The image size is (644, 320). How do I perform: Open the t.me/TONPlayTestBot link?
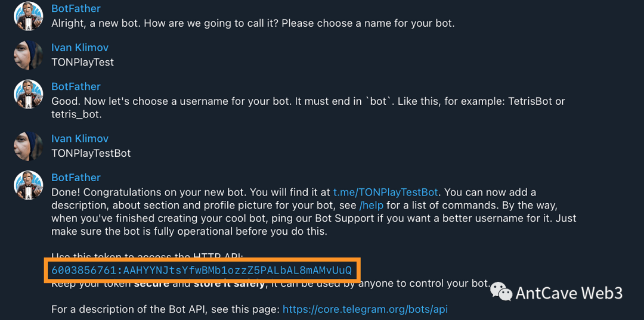pos(386,192)
